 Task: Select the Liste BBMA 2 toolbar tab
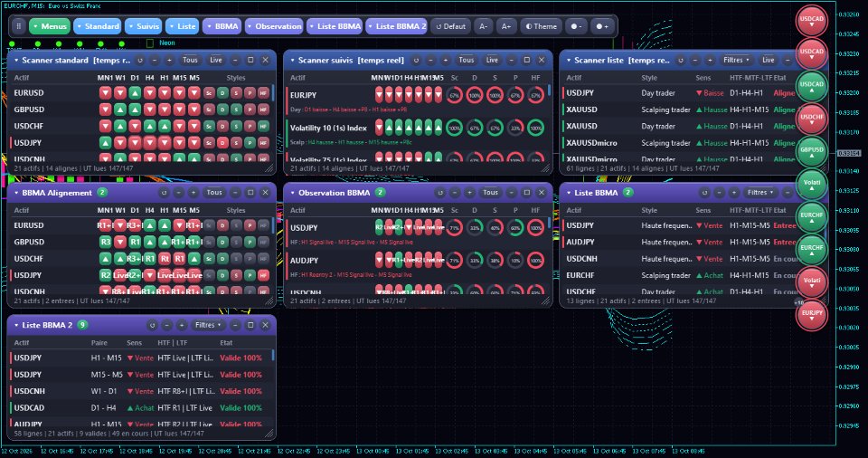[396, 26]
